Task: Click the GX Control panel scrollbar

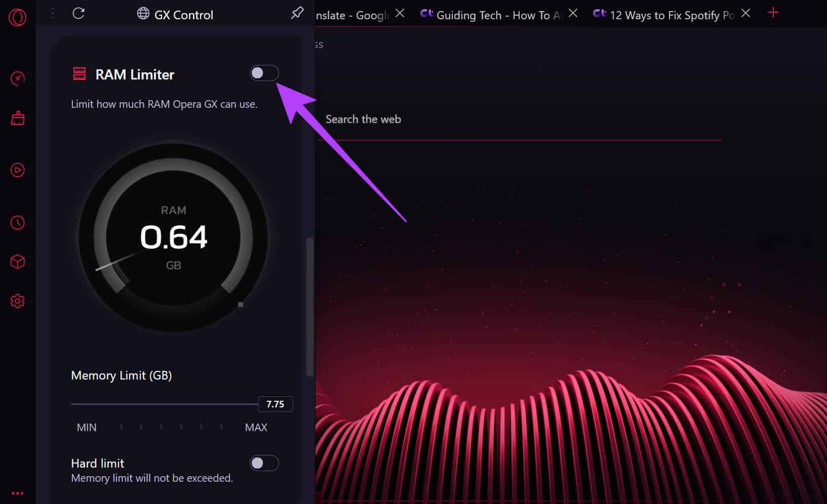Action: pyautogui.click(x=310, y=307)
